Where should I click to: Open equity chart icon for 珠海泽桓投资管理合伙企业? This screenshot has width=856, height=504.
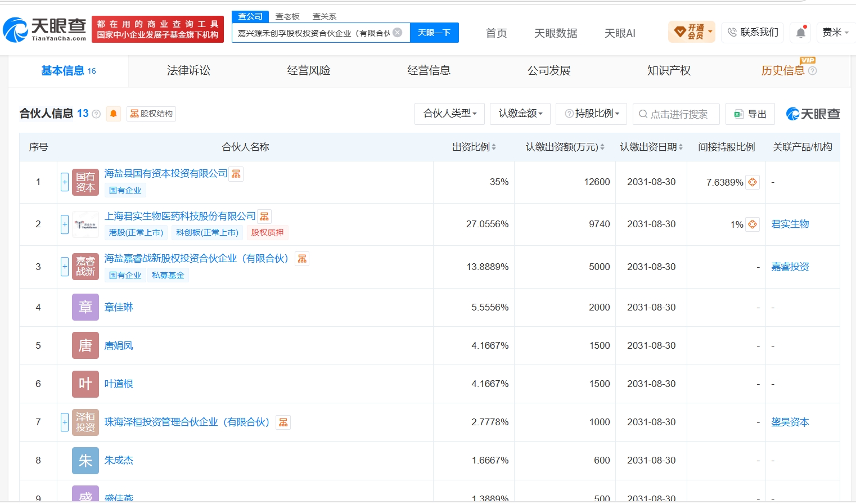[x=283, y=422]
